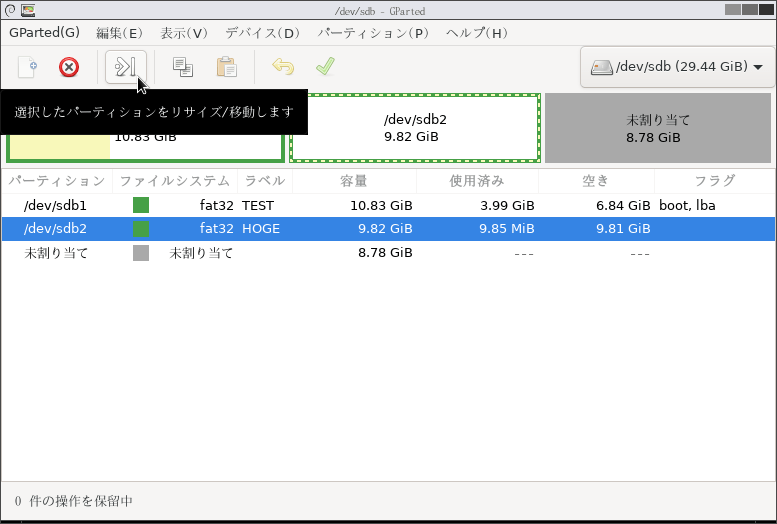The width and height of the screenshot is (777, 524).
Task: Click the gray unallocated filesystem swatch
Action: pos(141,253)
